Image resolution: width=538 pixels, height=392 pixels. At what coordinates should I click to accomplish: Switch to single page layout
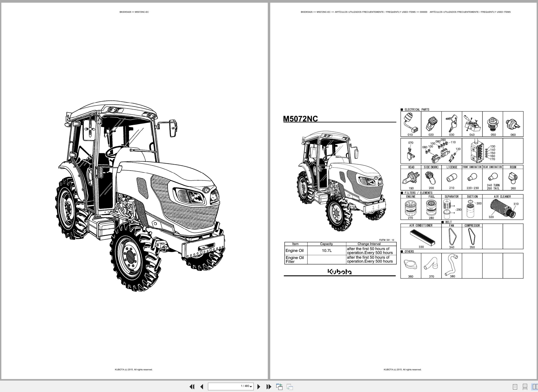(x=515, y=387)
